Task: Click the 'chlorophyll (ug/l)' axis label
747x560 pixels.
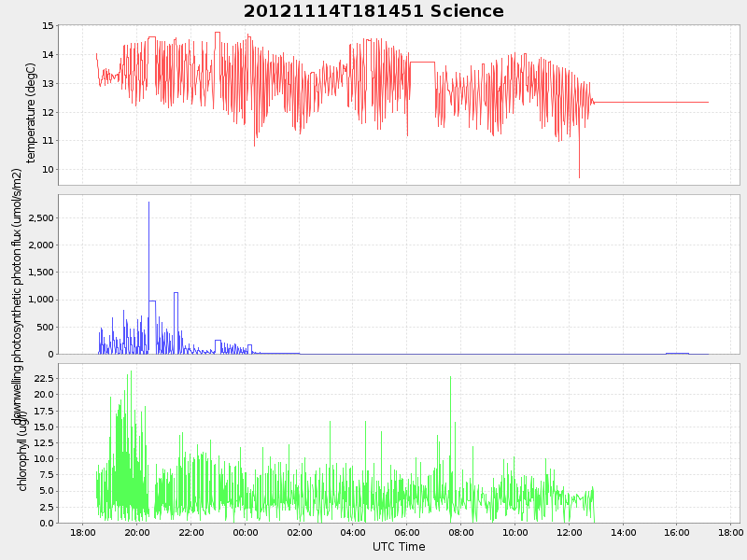Action: tap(21, 451)
